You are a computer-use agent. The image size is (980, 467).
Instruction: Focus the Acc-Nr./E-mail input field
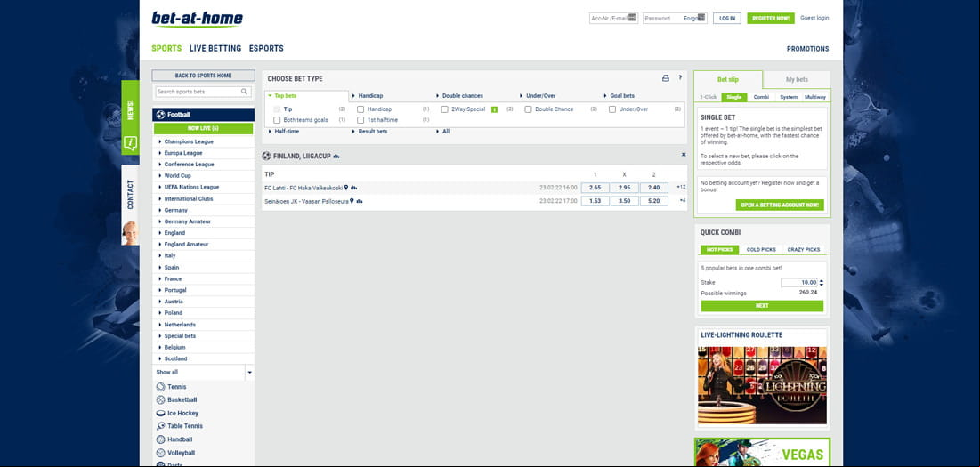pos(614,18)
